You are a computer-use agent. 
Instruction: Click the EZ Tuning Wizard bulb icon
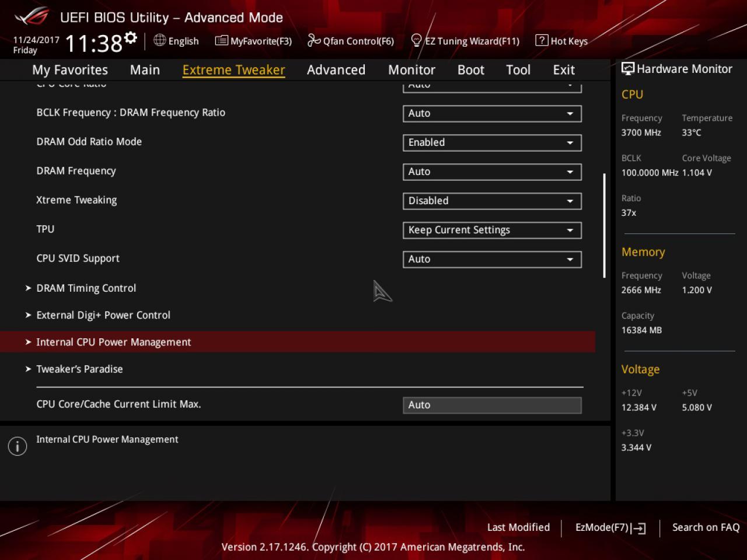click(416, 40)
